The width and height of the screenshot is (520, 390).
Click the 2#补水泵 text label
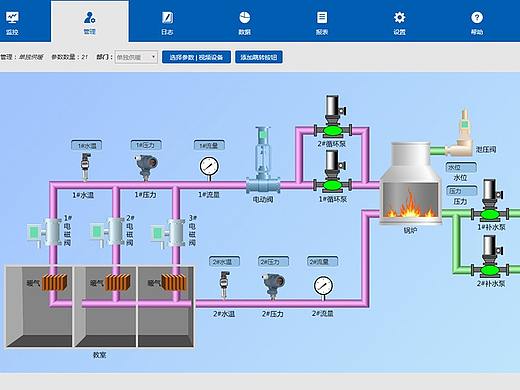tap(491, 284)
